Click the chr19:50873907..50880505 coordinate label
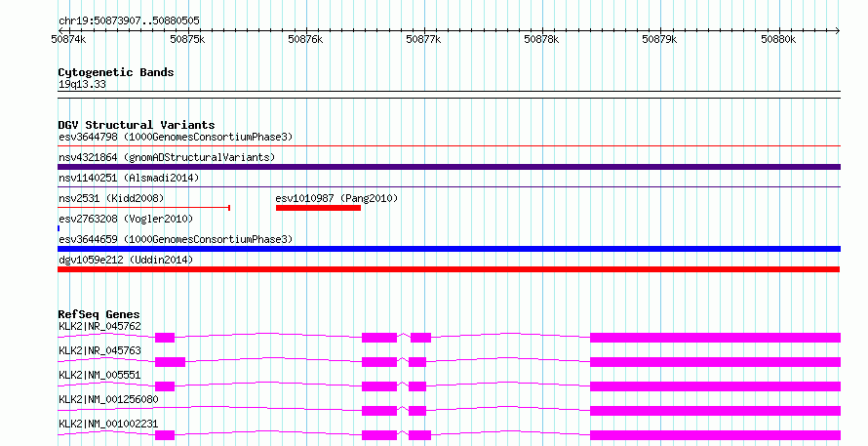Viewport: 868px width, 446px height. 128,20
